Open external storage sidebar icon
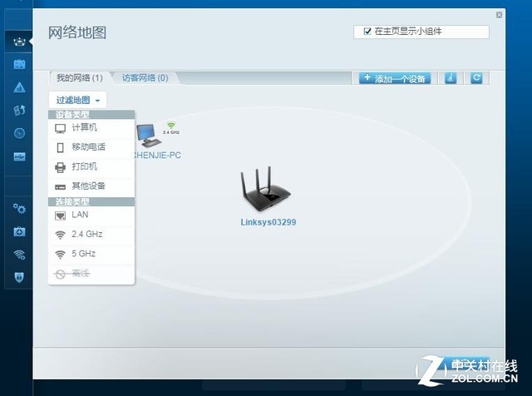This screenshot has height=396, width=532. [19, 156]
